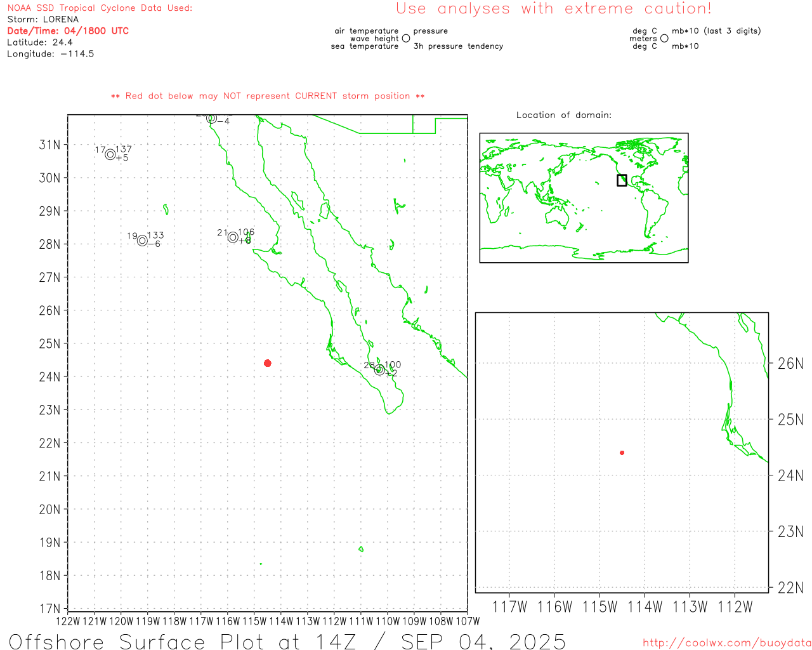Click the small red dot in the zoomed inset map
Viewport: 812px width, 650px height.
click(x=622, y=453)
